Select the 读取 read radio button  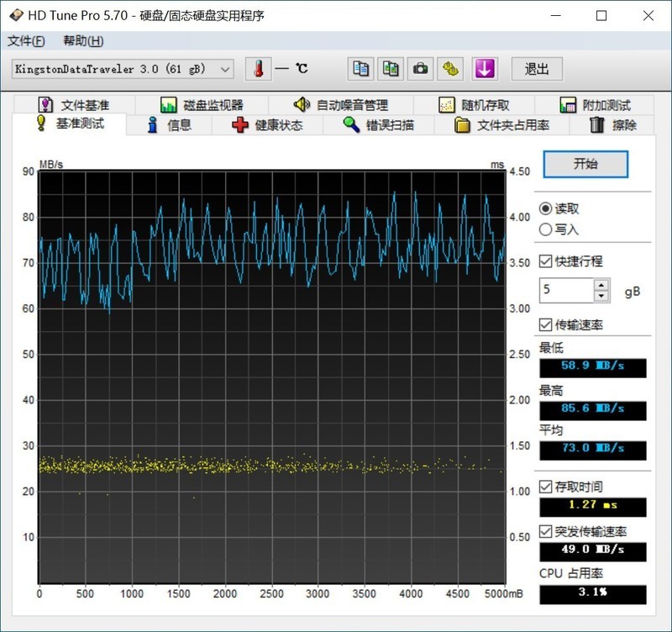pos(546,208)
